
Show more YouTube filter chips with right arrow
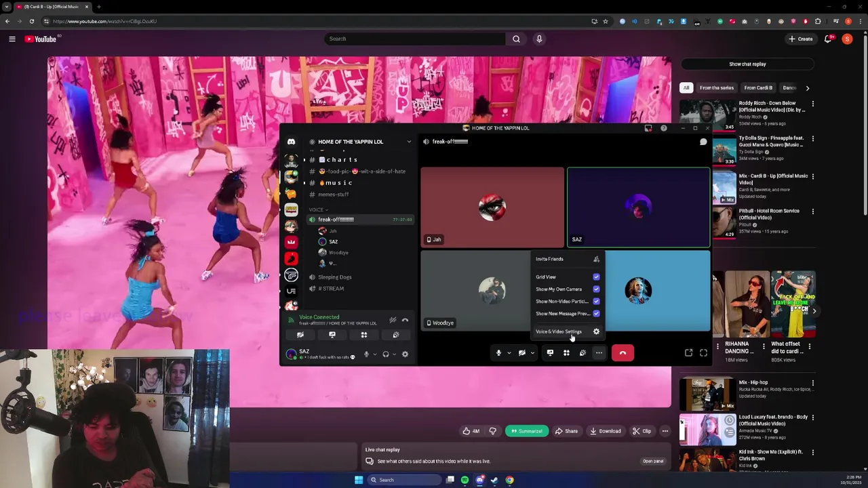tap(807, 88)
